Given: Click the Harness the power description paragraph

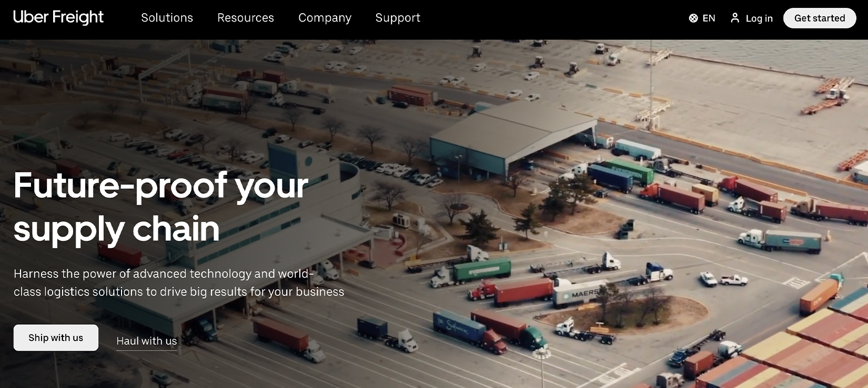Looking at the screenshot, I should coord(179,283).
